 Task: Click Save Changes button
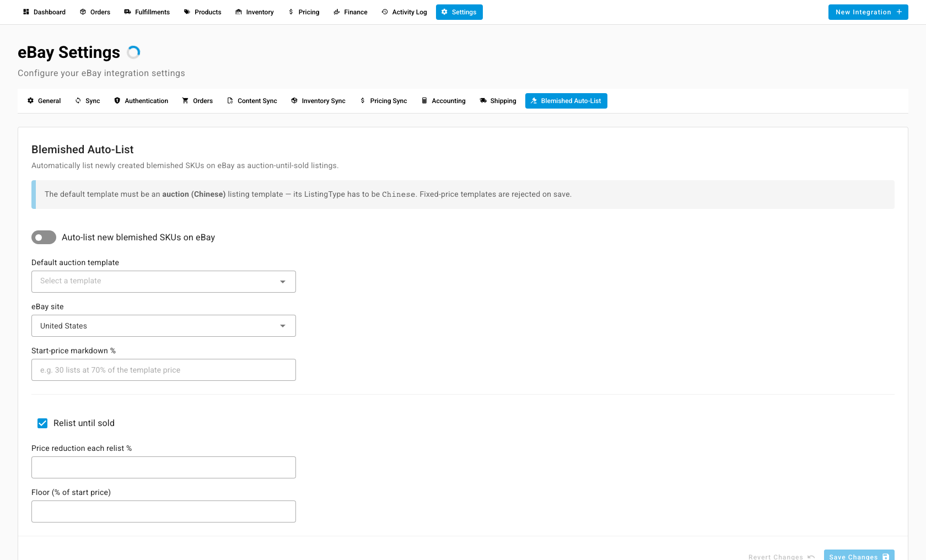(x=859, y=555)
